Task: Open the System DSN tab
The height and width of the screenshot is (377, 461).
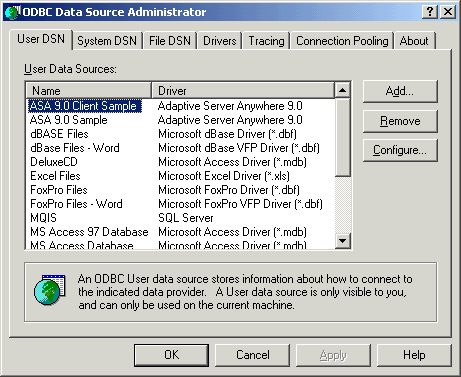Action: click(107, 41)
